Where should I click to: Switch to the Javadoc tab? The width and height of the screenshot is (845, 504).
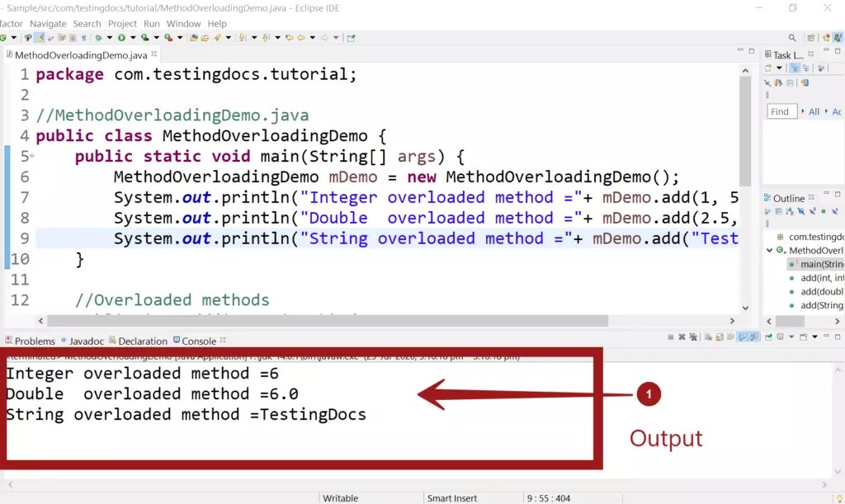(x=83, y=341)
